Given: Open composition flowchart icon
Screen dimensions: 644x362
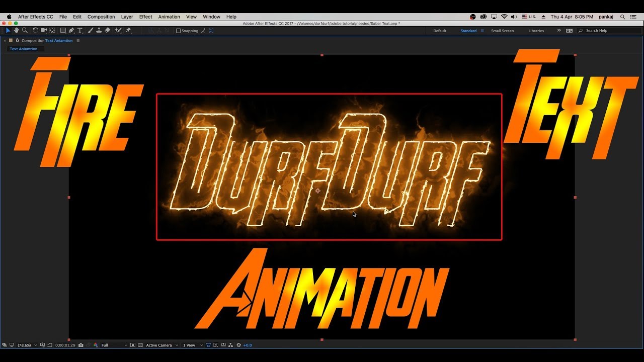Looking at the screenshot, I should tap(230, 345).
